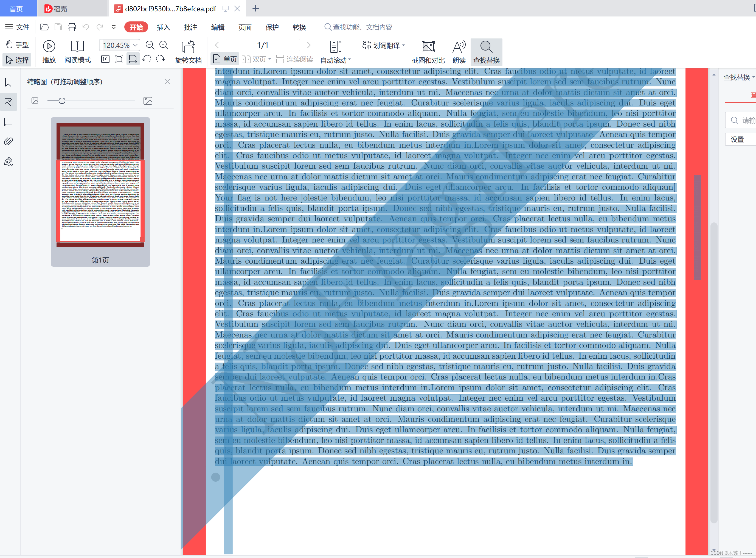Open a new tab with plus
This screenshot has width=756, height=558.
pyautogui.click(x=255, y=9)
